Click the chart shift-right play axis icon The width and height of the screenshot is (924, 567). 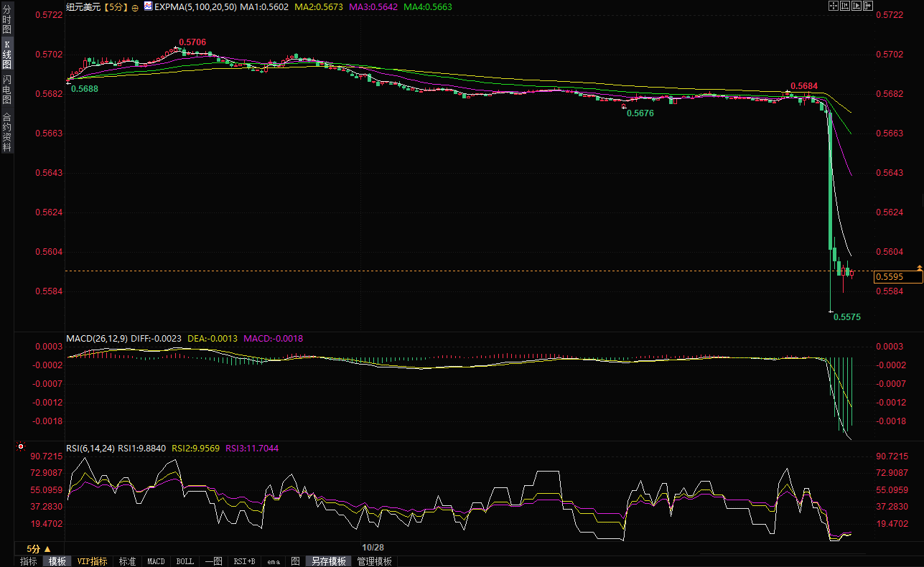click(857, 6)
